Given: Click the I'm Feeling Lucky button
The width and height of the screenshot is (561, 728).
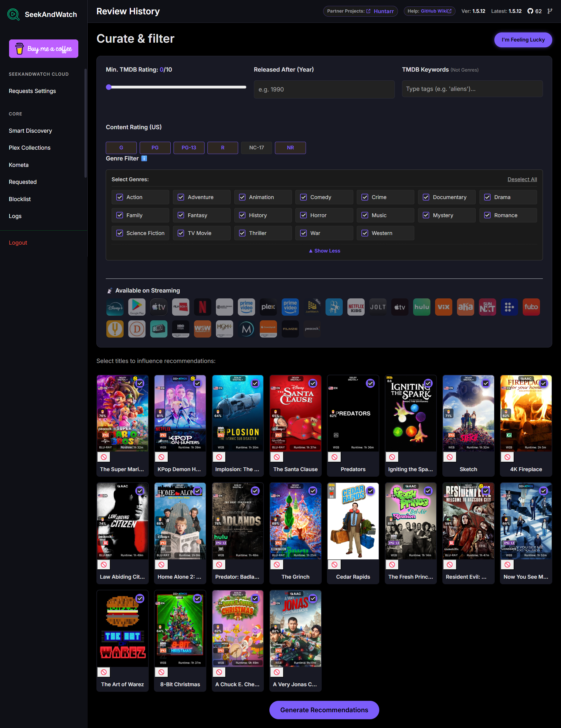Looking at the screenshot, I should point(523,40).
